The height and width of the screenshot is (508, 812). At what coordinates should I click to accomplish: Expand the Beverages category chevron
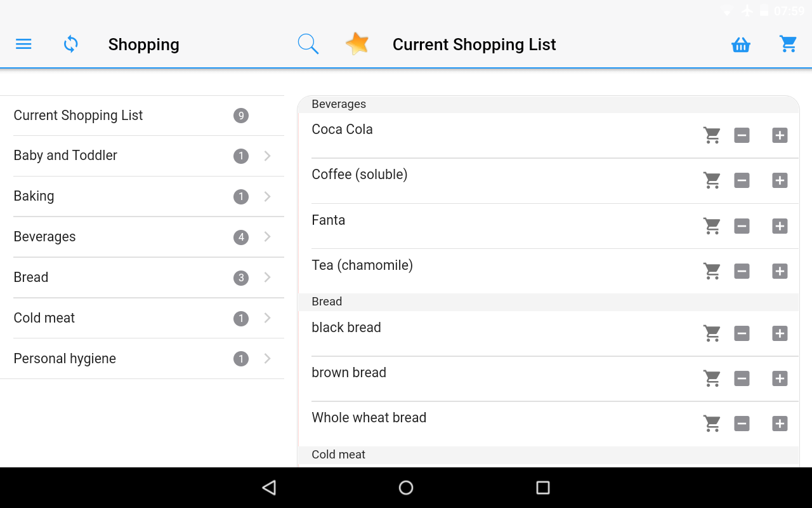click(x=268, y=237)
